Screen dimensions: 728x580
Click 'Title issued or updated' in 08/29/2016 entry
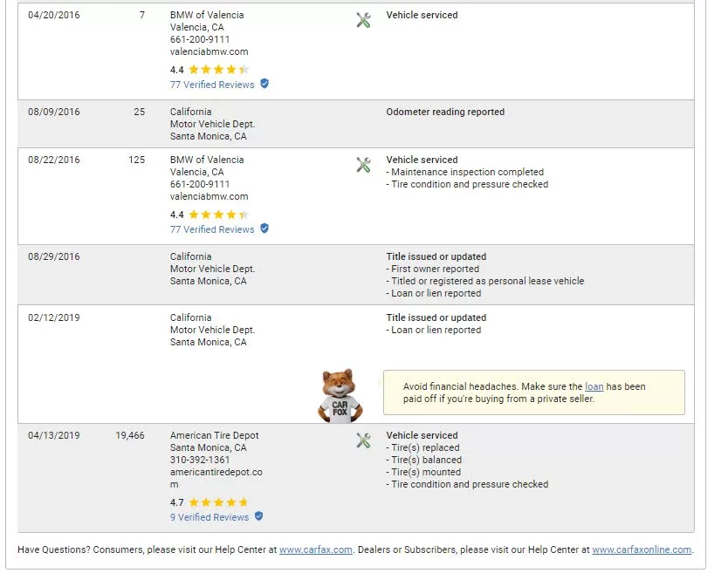coord(436,256)
